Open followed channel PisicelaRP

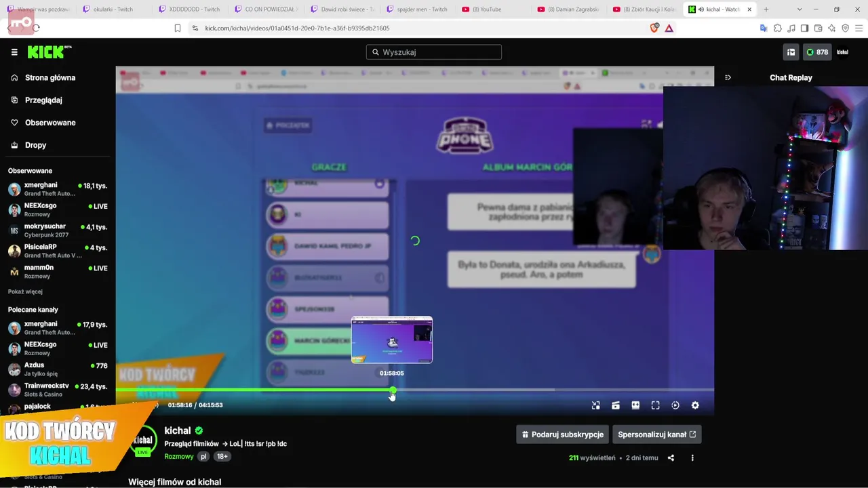coord(58,251)
